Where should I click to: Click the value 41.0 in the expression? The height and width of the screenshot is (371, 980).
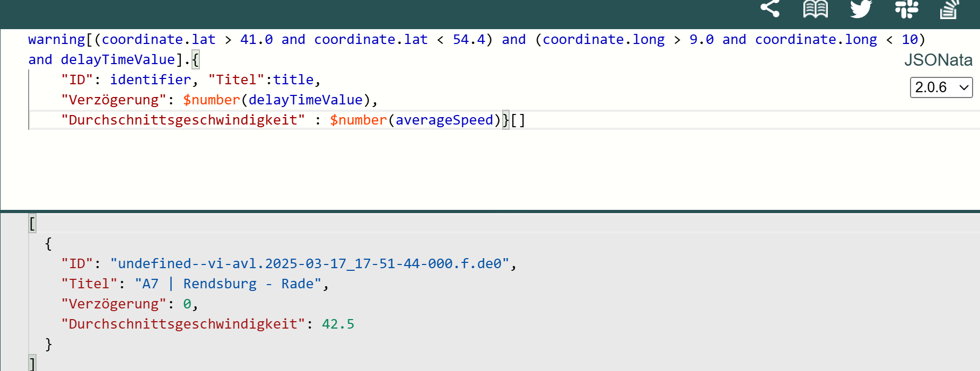pos(257,40)
